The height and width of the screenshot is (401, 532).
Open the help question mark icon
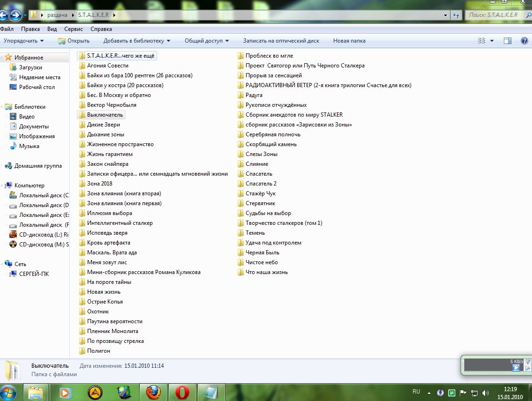click(525, 41)
